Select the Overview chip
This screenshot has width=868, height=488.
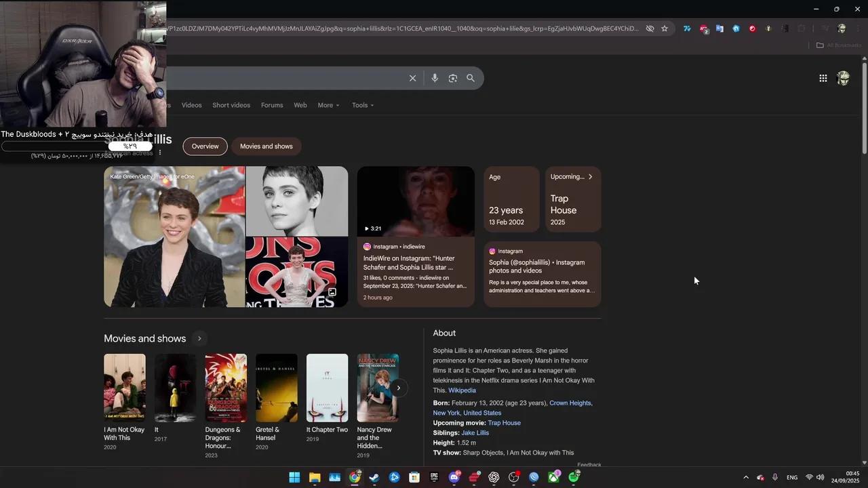point(205,146)
